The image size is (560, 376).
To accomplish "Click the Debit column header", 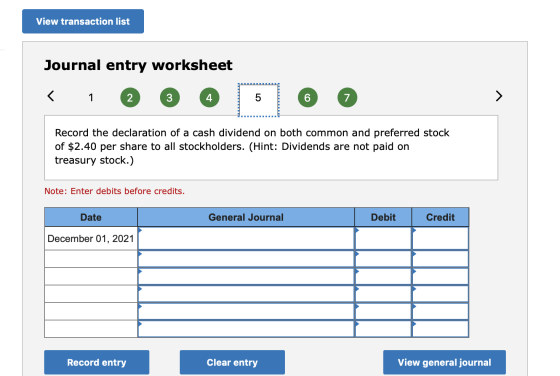I will 383,217.
